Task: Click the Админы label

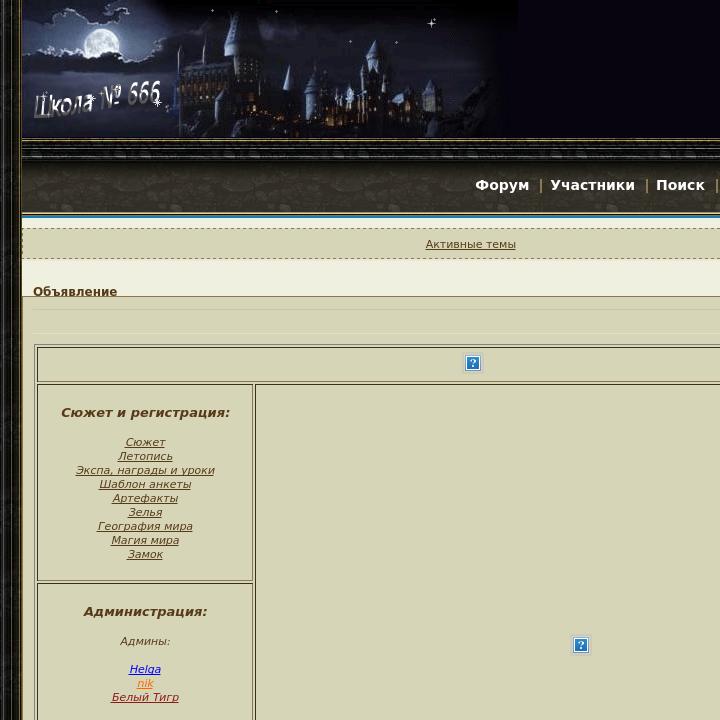Action: (145, 641)
